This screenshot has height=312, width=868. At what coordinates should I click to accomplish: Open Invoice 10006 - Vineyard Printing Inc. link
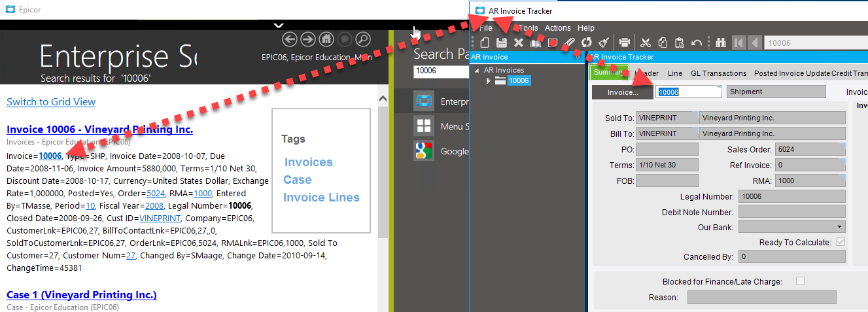(x=99, y=130)
